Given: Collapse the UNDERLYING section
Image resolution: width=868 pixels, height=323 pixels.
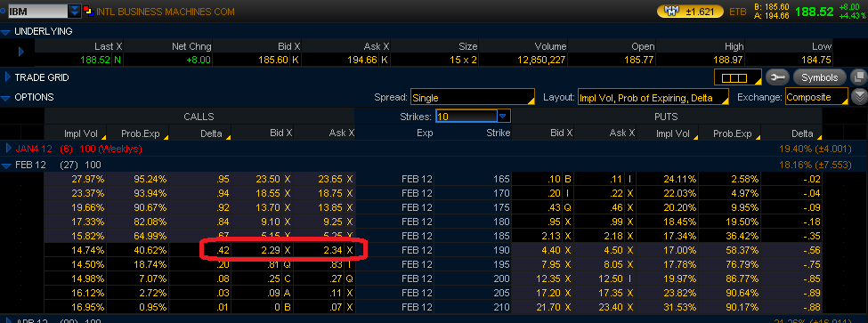Looking at the screenshot, I should tap(5, 32).
